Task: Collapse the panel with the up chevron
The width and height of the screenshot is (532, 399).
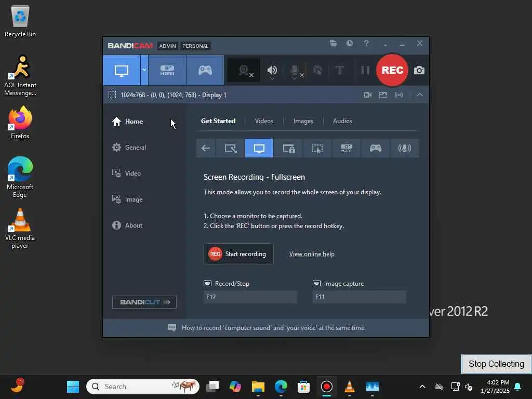Action: pos(420,95)
